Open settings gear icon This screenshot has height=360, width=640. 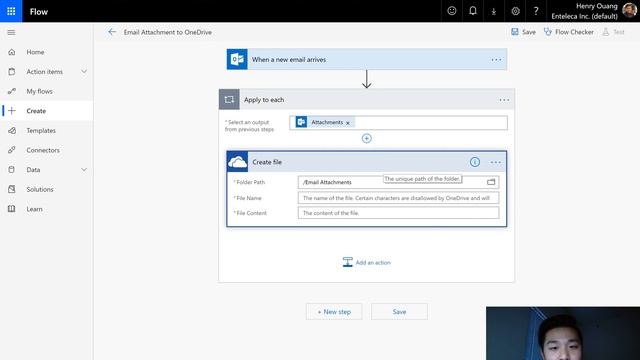(516, 11)
